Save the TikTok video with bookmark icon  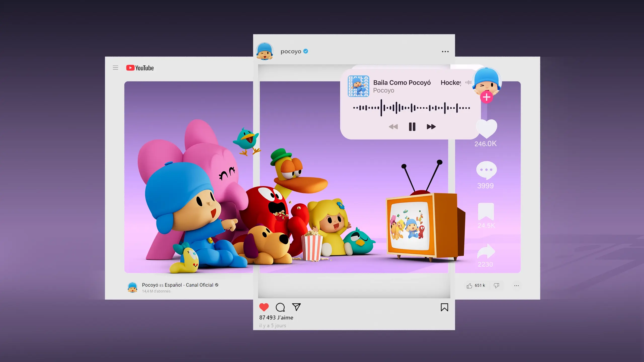tap(486, 212)
